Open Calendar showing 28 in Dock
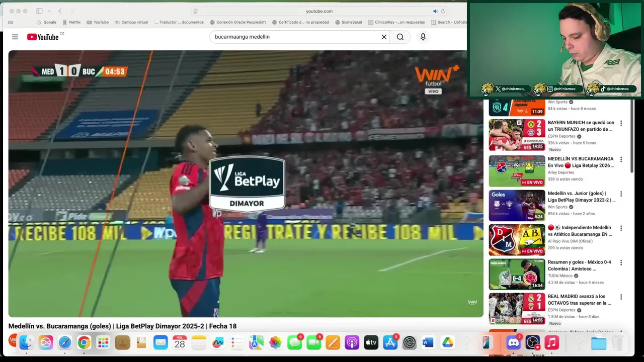This screenshot has width=644, height=362. [x=180, y=343]
